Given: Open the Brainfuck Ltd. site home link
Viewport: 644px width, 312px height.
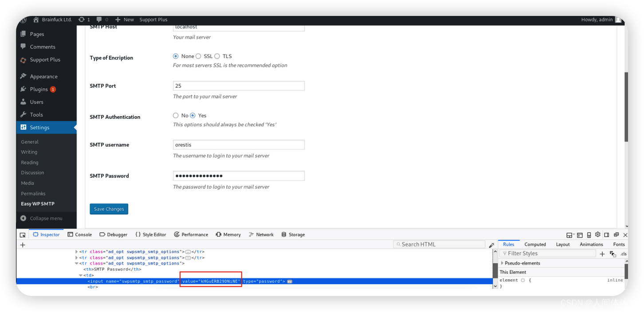Looking at the screenshot, I should 52,19.
